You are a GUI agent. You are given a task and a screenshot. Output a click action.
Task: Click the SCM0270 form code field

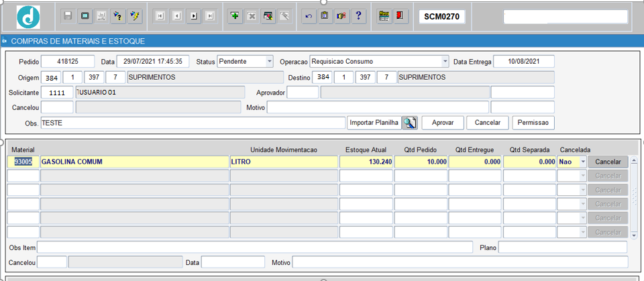(x=441, y=17)
